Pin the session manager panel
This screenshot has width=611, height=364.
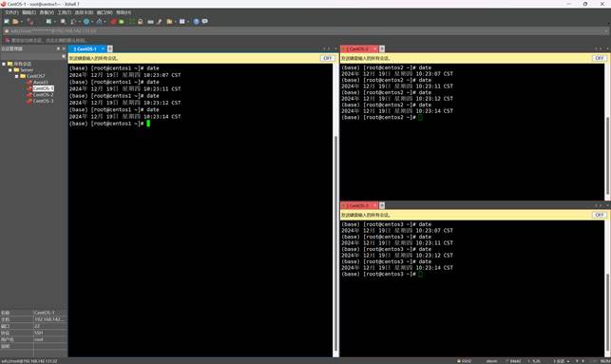(x=58, y=48)
